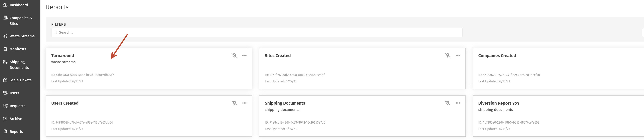Open the Requests page
The height and width of the screenshot is (140, 644).
tap(18, 106)
